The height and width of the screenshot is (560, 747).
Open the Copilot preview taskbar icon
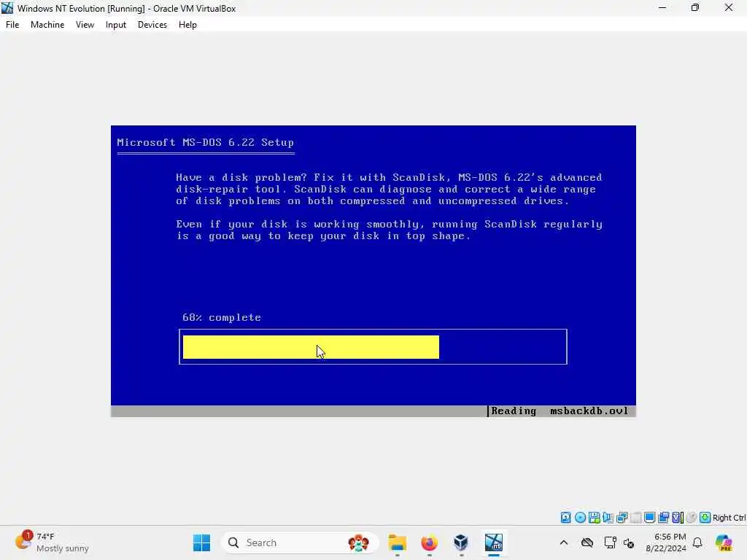tap(724, 542)
